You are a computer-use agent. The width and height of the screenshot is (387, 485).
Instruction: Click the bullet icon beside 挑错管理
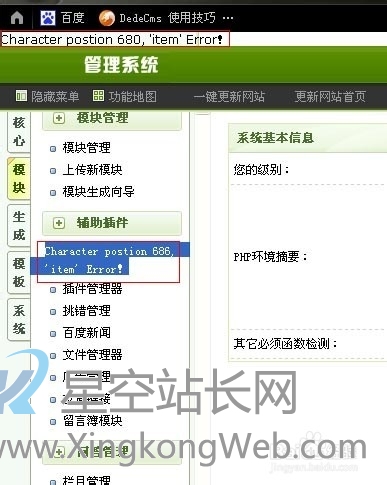(x=53, y=312)
